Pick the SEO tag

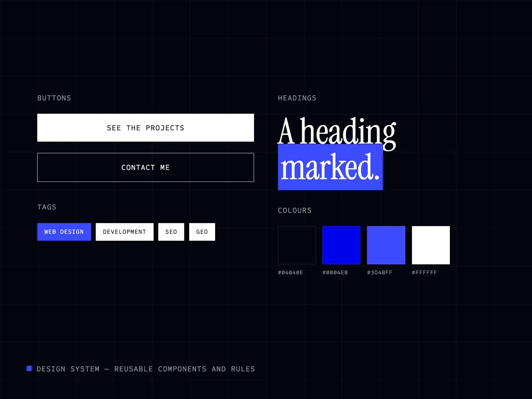(171, 232)
